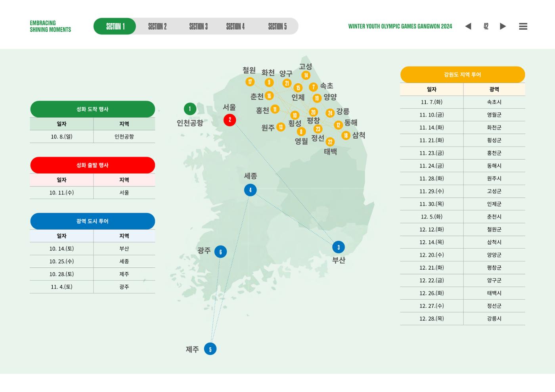Click the Embracing Shining Moments logo text

click(x=50, y=26)
